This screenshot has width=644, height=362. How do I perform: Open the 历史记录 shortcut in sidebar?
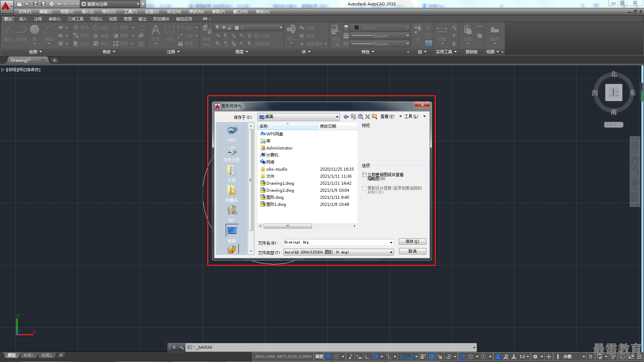tap(232, 154)
